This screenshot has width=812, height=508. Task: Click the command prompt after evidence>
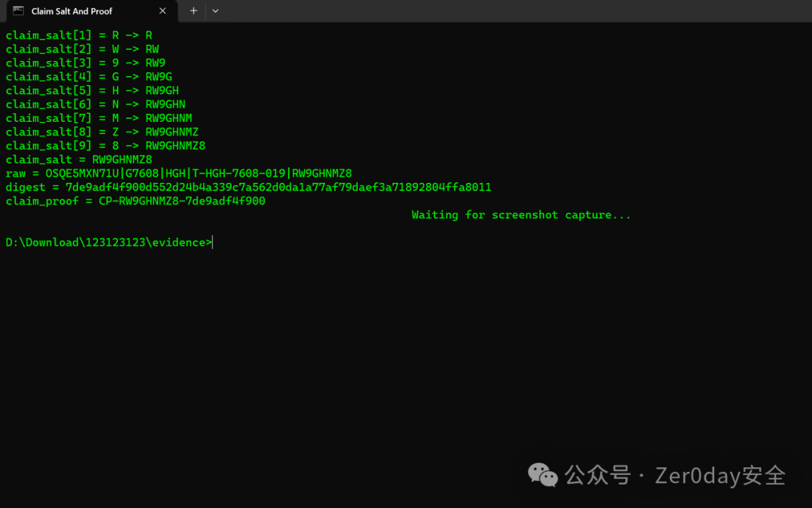(x=213, y=242)
